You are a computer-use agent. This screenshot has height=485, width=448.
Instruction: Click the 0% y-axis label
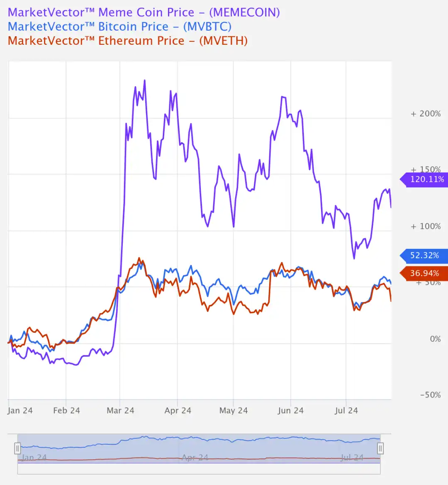click(435, 339)
